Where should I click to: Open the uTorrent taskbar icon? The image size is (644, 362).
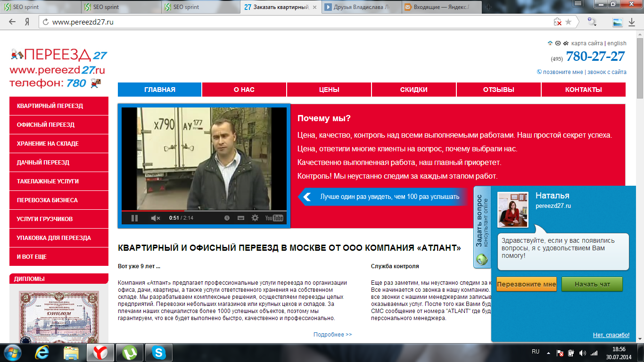[x=129, y=352]
